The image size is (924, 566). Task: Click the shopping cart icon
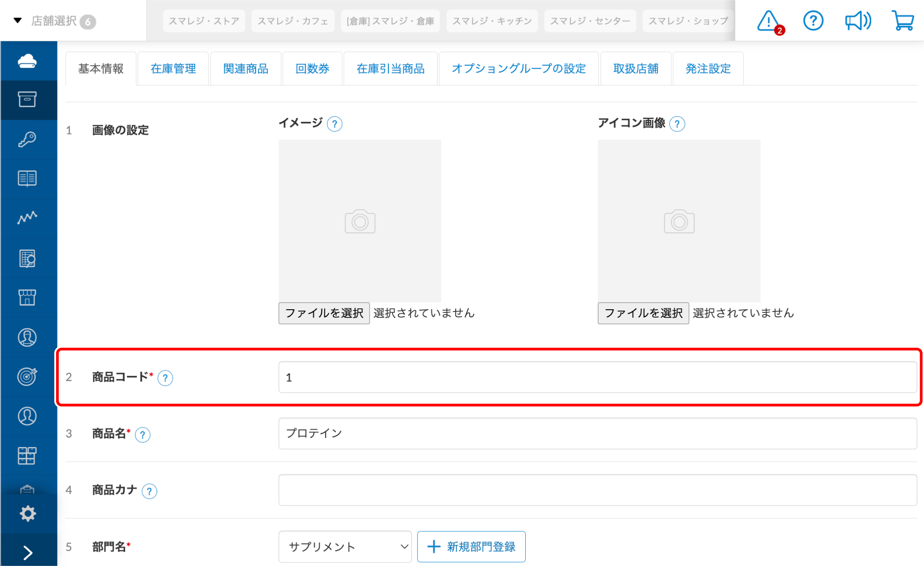tap(902, 21)
